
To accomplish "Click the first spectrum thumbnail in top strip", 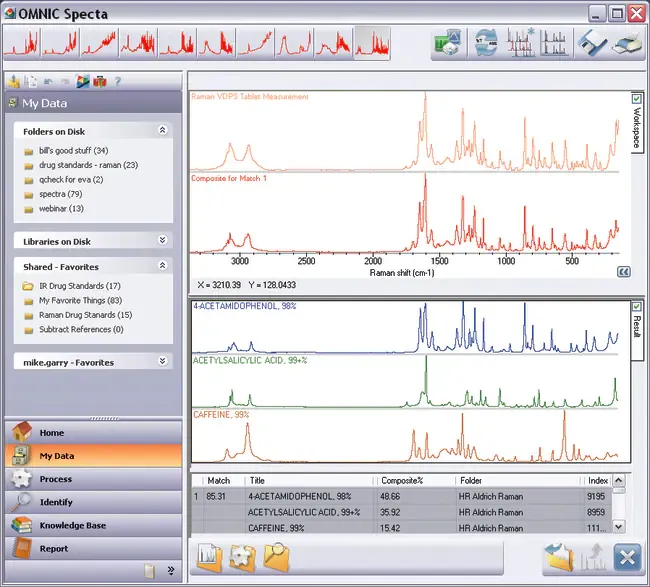I will tap(22, 43).
